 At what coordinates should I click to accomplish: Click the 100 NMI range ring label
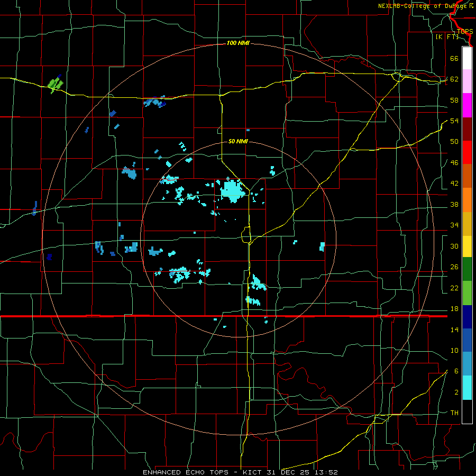click(238, 43)
